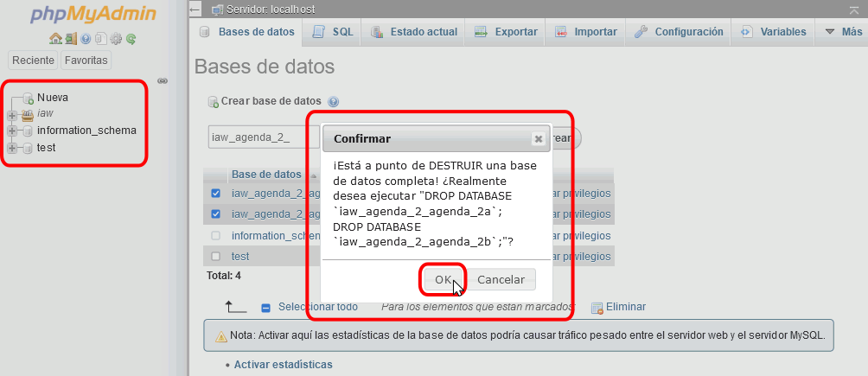Reload navigation panel with green refresh icon

(x=131, y=39)
